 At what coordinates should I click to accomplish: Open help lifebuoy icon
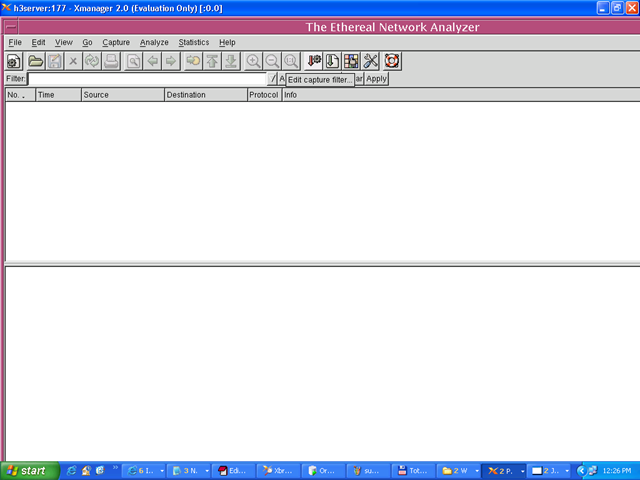coord(392,61)
